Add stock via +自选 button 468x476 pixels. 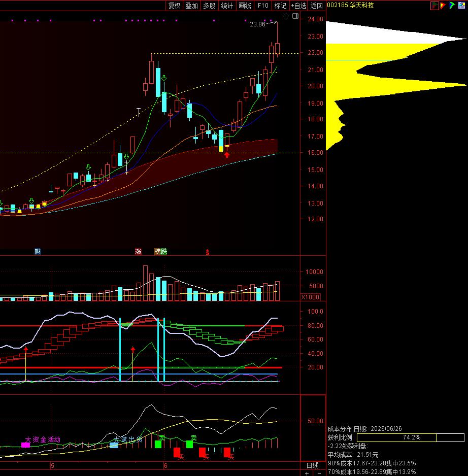click(x=298, y=6)
